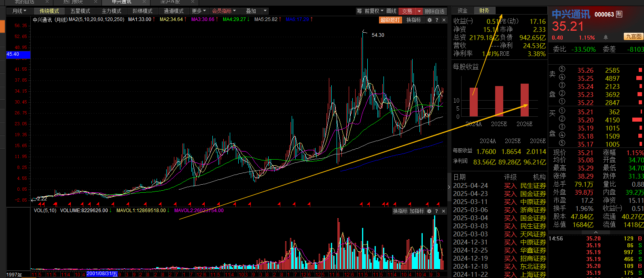This screenshot has width=644, height=278.
Task: Open the 九宫图 view button
Action: (x=633, y=36)
